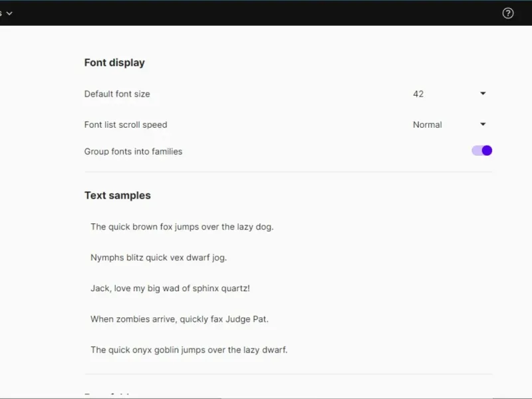Click the sphinx quartz sample text
This screenshot has height=399, width=532.
[x=170, y=288]
